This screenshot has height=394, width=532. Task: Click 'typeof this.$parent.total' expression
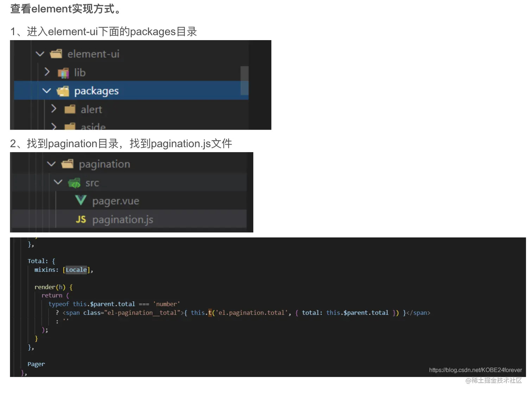[92, 304]
